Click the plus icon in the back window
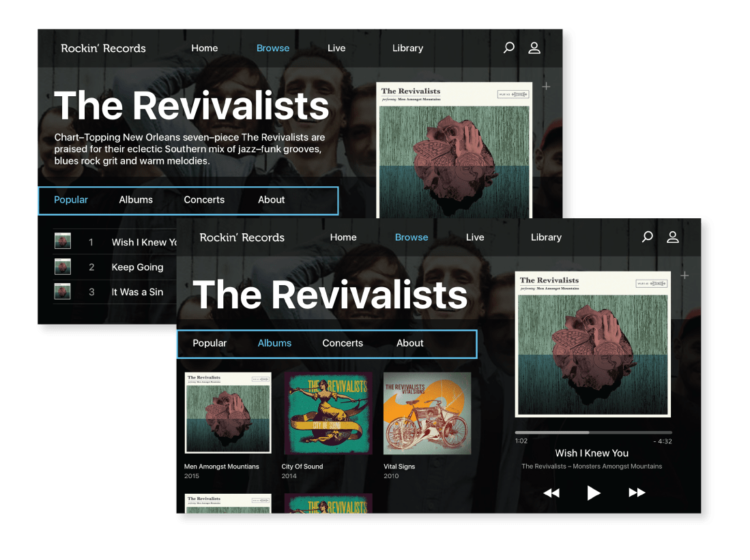 (546, 87)
